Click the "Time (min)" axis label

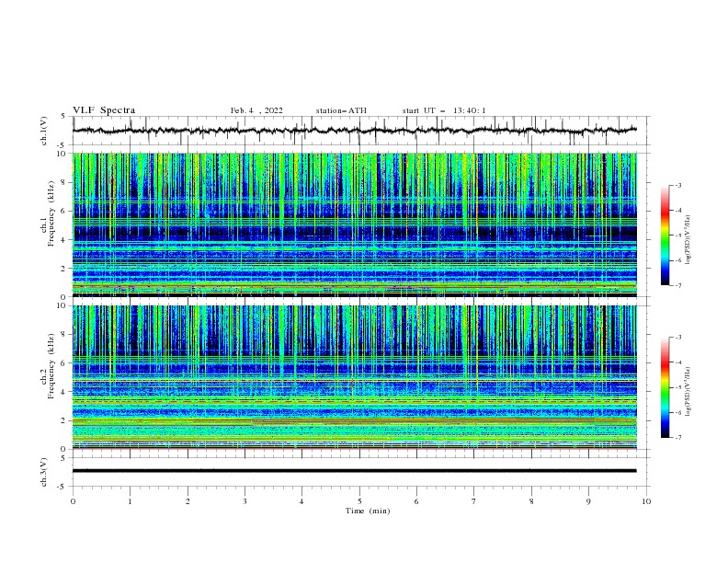[368, 511]
